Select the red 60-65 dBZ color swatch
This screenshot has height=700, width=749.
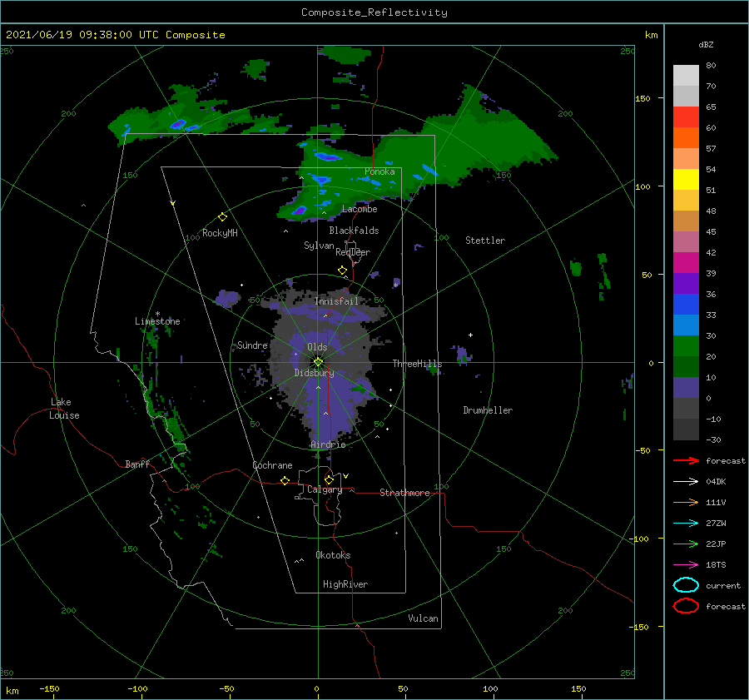click(x=686, y=117)
